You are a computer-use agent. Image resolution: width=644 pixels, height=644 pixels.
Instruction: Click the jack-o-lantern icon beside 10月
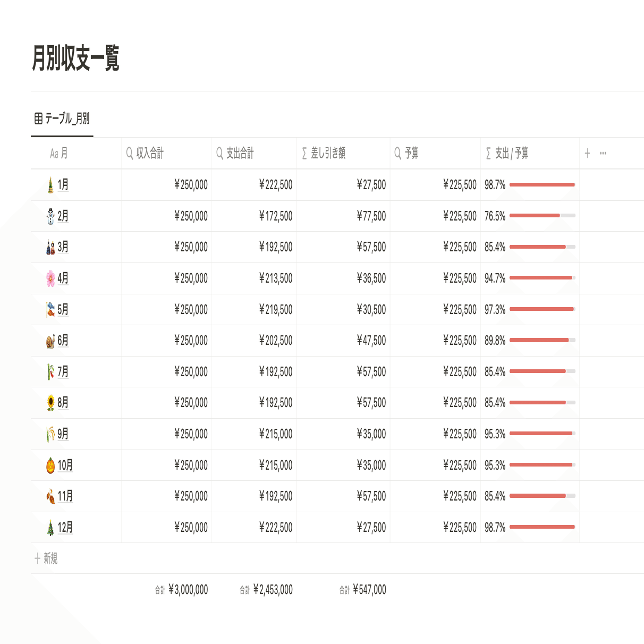(50, 465)
